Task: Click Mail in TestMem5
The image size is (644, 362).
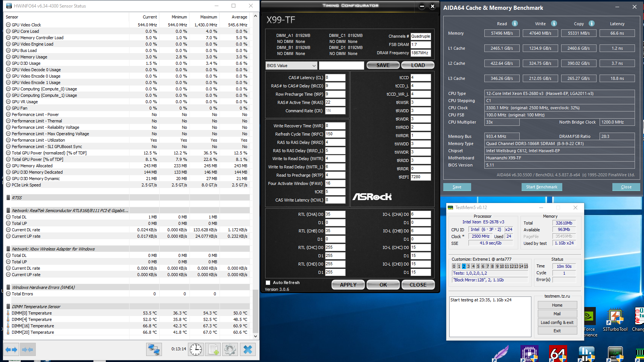Action: (557, 314)
